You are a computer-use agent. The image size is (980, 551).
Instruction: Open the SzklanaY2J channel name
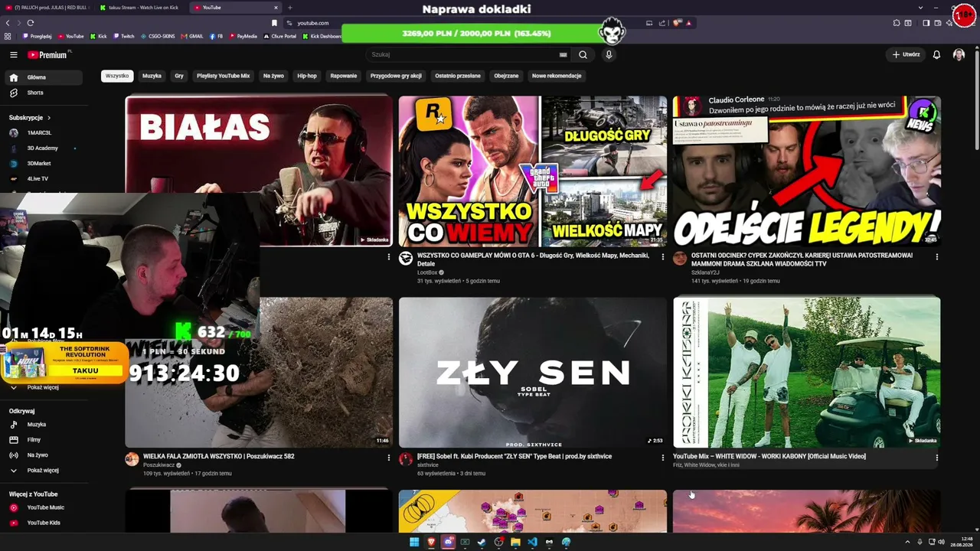pyautogui.click(x=705, y=272)
